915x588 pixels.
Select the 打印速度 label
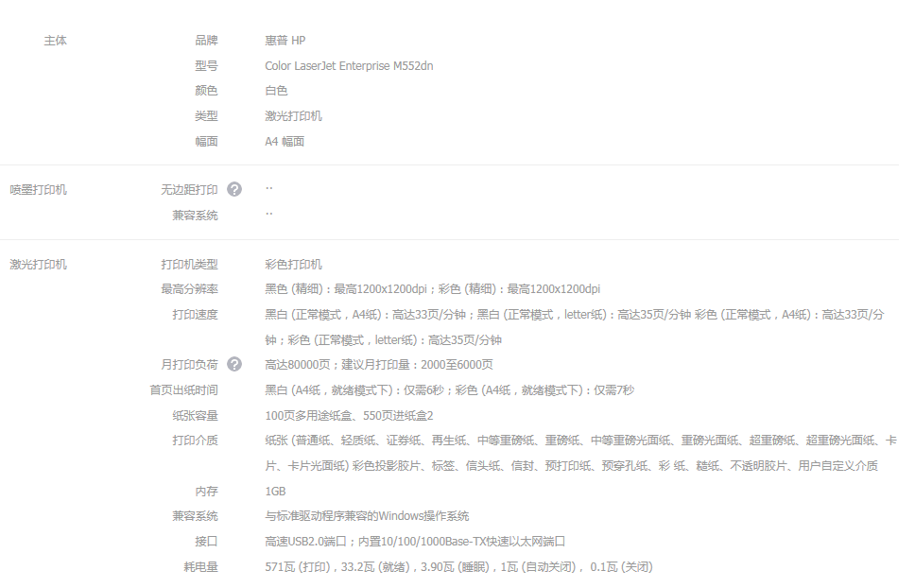coord(195,315)
